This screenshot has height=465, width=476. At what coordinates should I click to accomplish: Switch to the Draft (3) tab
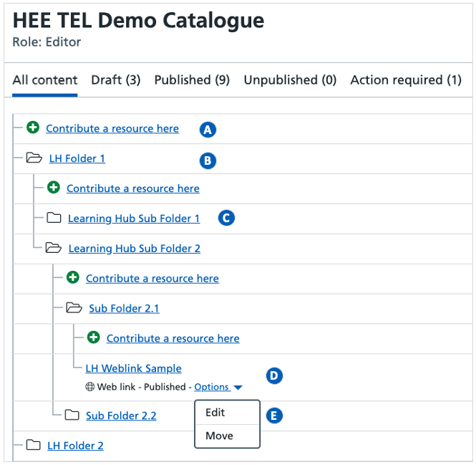coord(115,80)
